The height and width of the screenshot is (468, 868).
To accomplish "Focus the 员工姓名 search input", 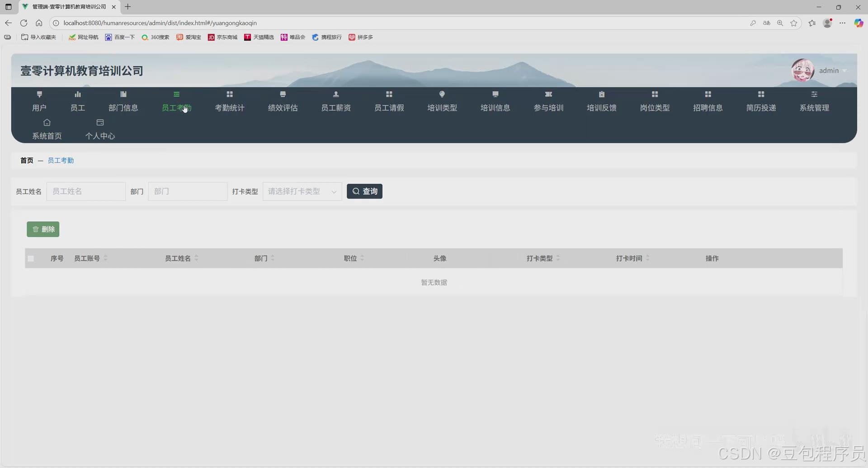I will coord(86,192).
